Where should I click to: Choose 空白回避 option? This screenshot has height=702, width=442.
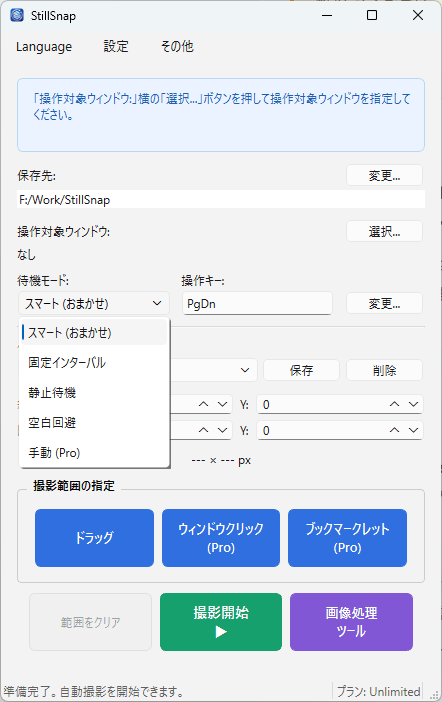(94, 423)
